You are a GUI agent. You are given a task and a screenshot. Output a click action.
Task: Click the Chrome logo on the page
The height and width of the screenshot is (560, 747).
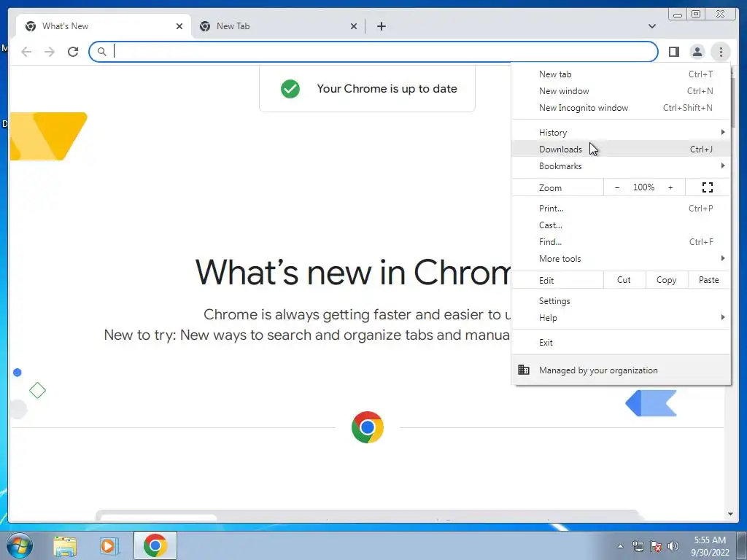(x=368, y=427)
